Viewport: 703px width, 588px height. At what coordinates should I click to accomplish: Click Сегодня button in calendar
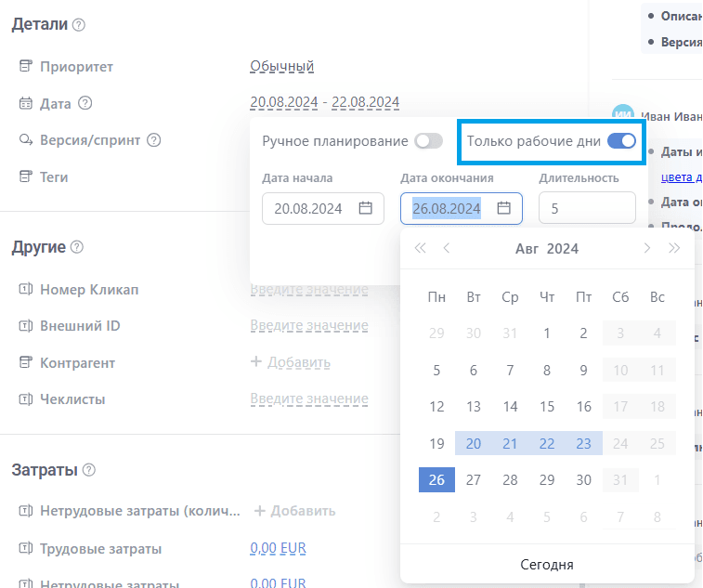[x=547, y=564]
